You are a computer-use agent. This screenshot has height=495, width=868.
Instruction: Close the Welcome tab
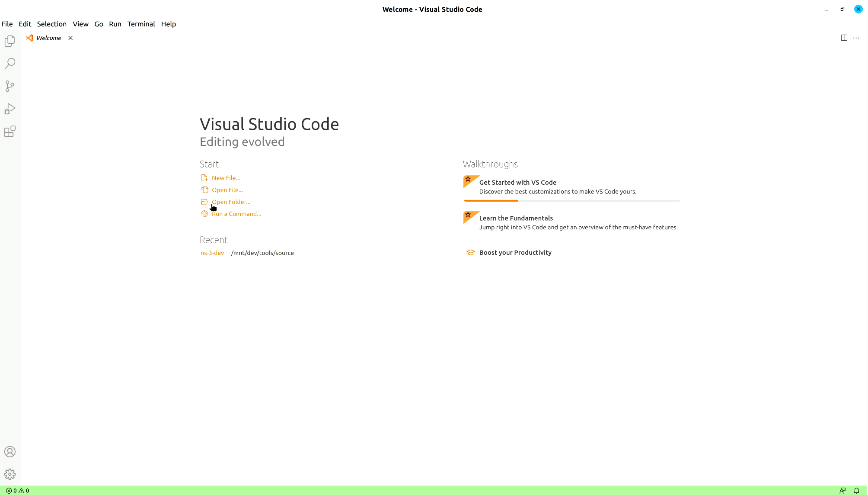coord(70,38)
